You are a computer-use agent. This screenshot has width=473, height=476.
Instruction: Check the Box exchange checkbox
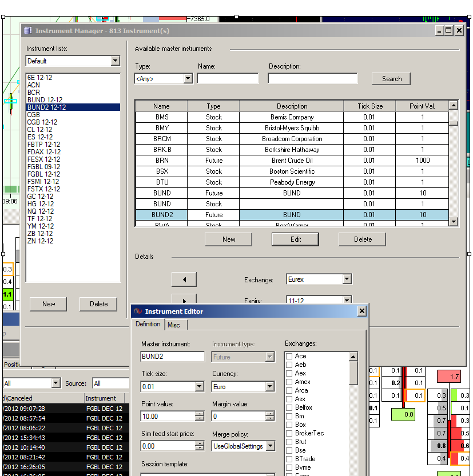(x=289, y=425)
